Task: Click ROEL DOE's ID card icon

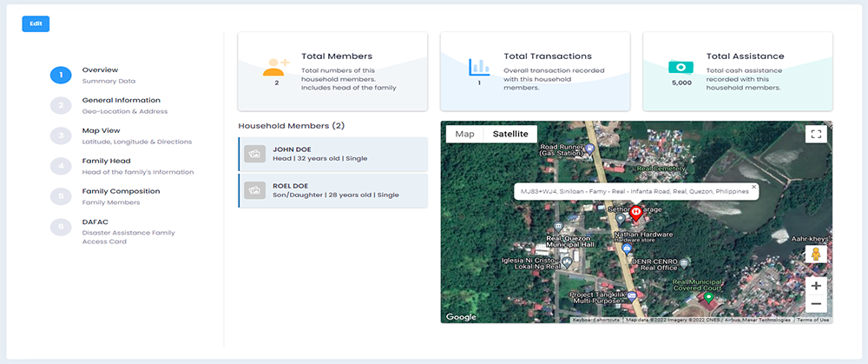Action: point(255,190)
